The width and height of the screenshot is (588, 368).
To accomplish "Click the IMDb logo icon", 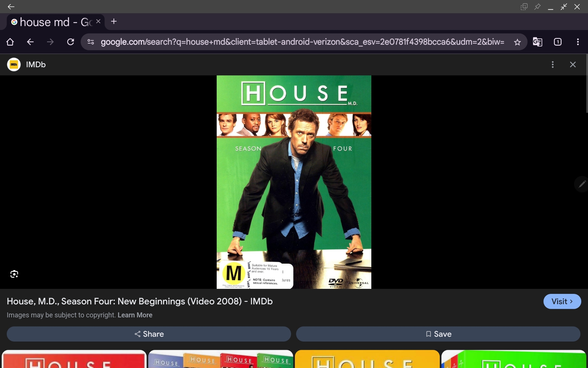I will point(14,65).
